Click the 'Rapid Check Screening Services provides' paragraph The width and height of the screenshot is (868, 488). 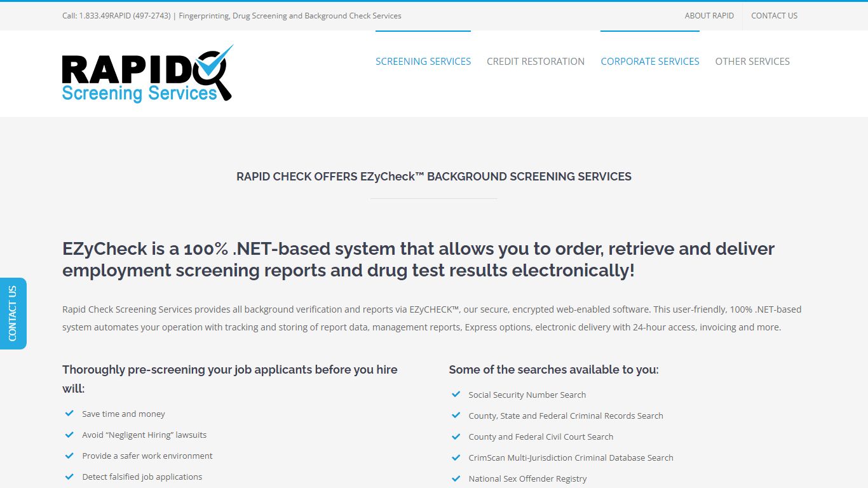(x=432, y=318)
